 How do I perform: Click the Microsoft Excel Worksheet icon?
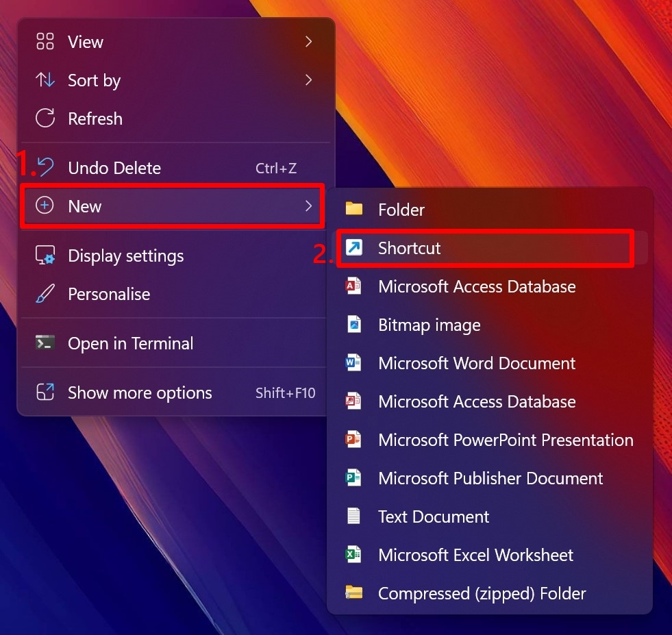[x=353, y=555]
